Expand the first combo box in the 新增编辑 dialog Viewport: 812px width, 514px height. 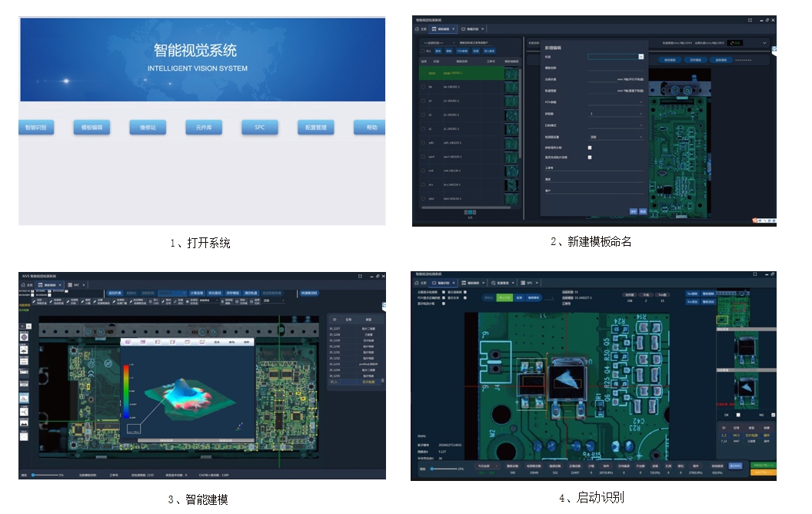click(x=641, y=56)
